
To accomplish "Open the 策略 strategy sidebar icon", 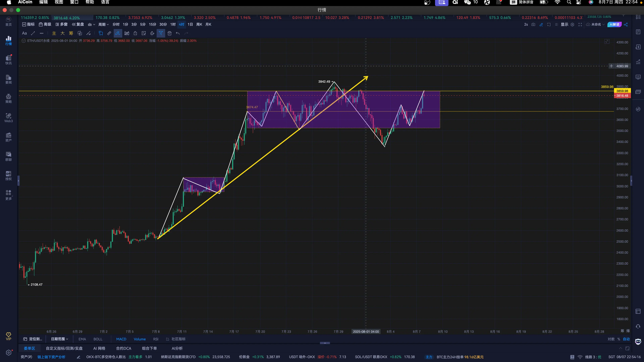I will (9, 98).
